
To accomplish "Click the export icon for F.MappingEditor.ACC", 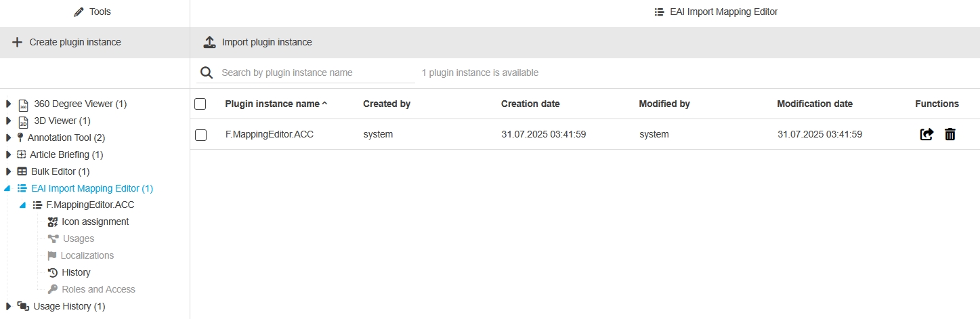I will 926,135.
